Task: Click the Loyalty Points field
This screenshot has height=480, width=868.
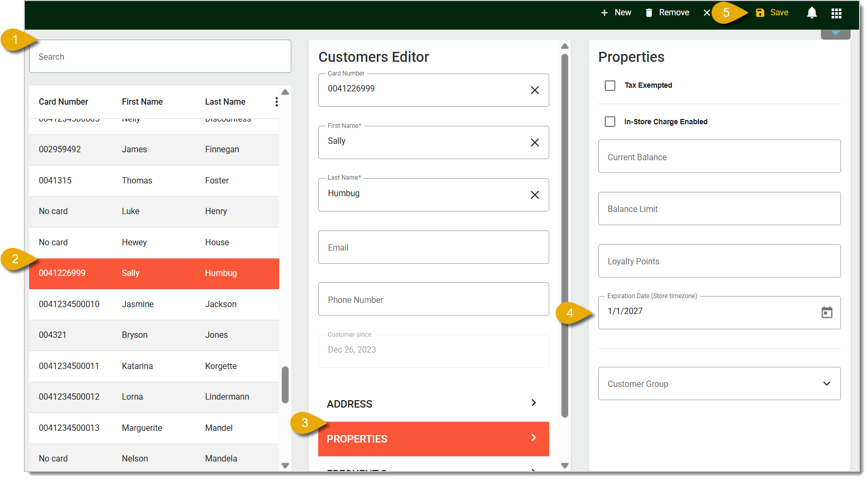Action: tap(719, 261)
